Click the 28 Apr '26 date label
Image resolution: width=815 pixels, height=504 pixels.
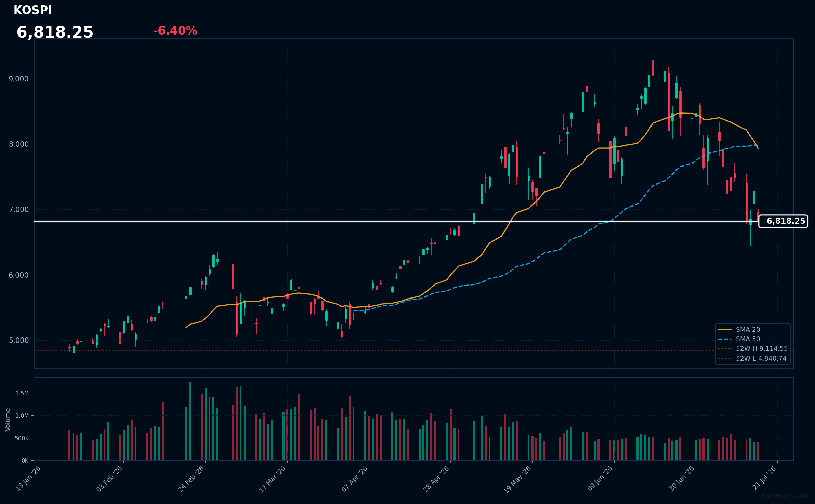436,479
